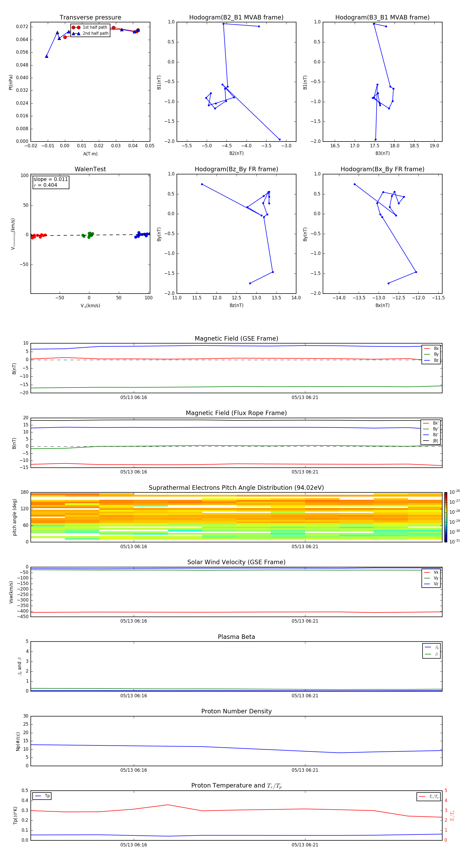Viewport: 473px width, 868px height.
Task: Click the B2(nT) axis label
Action: pyautogui.click(x=236, y=153)
